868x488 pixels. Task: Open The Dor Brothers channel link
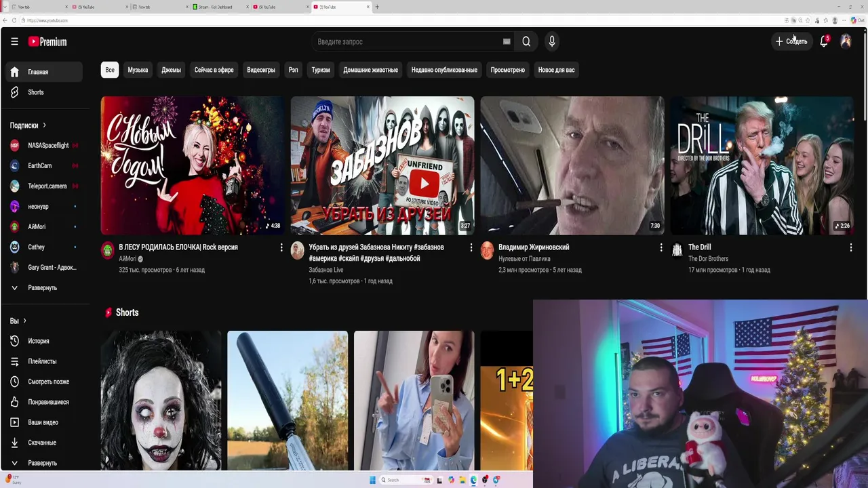pos(708,259)
